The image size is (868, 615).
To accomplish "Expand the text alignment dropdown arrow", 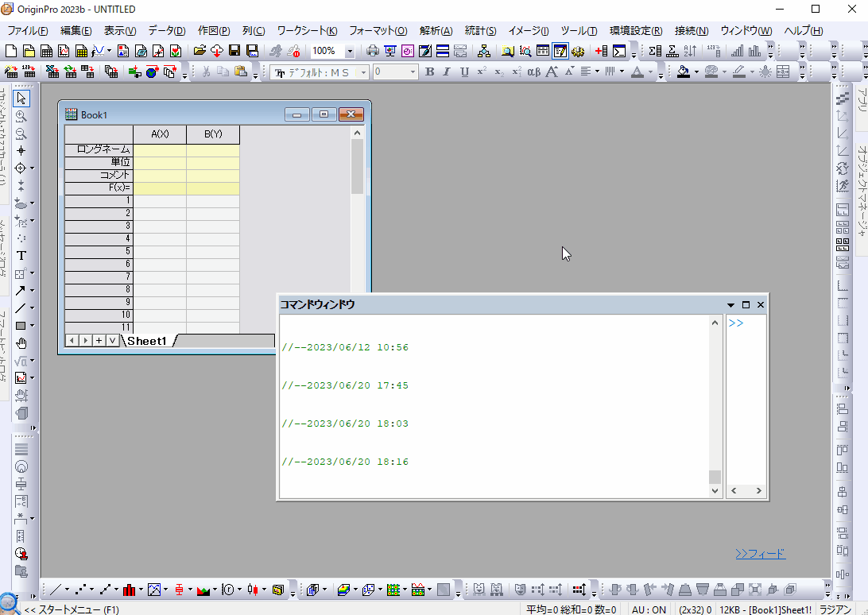I will coord(597,72).
